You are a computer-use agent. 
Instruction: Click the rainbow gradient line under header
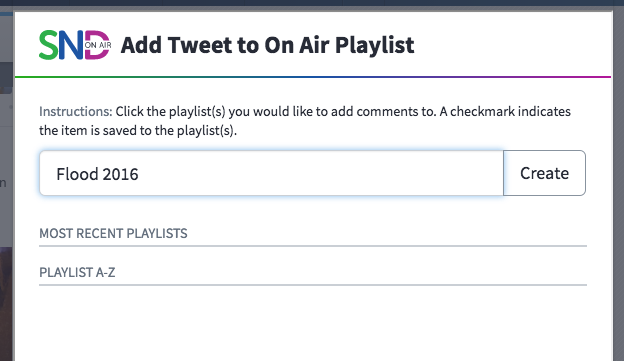tap(313, 77)
